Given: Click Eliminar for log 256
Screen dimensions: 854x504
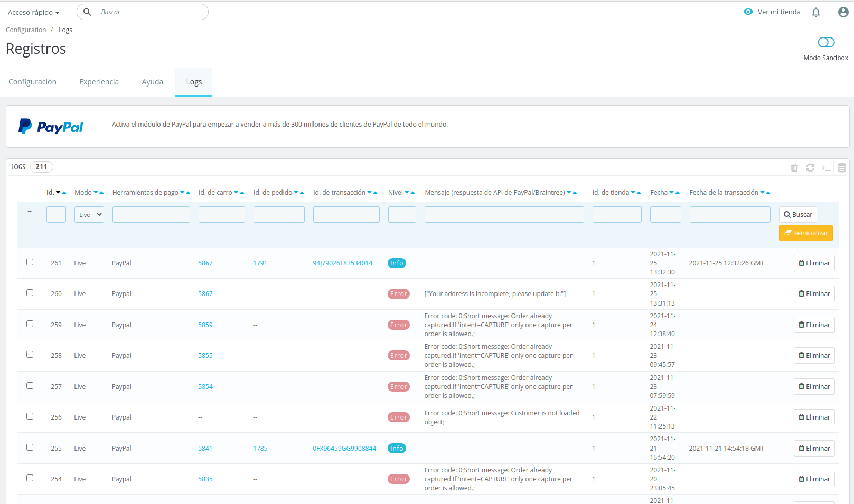Looking at the screenshot, I should point(814,417).
